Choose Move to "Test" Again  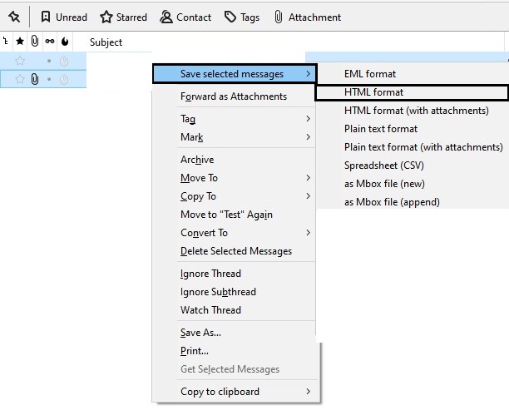(234, 215)
